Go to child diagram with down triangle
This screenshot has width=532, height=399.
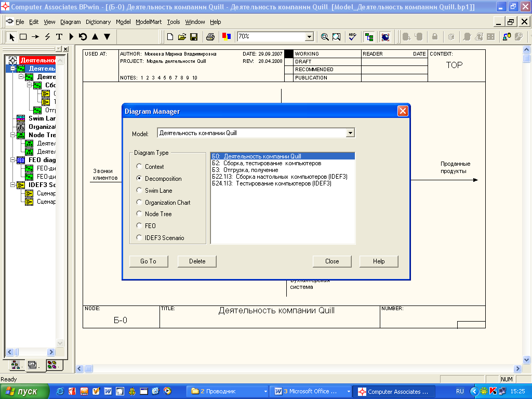point(107,37)
